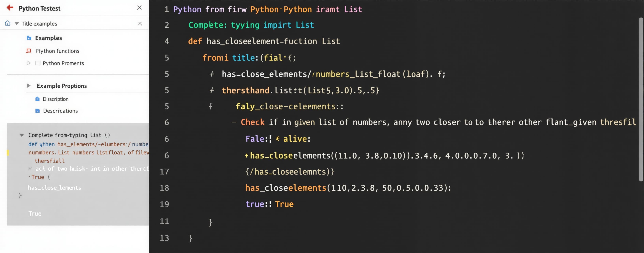Select the True { line in preview

pyautogui.click(x=39, y=177)
